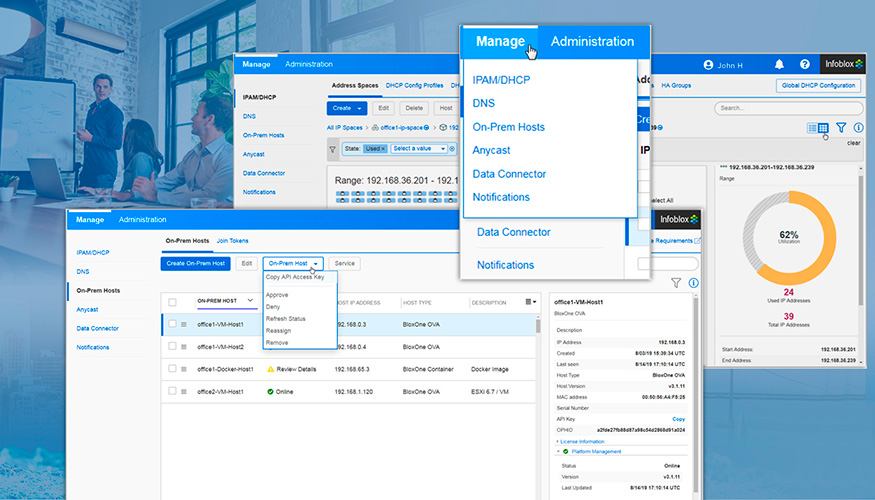Viewport: 875px width, 500px height.
Task: Click the row handle icon for office2-VM-Host1
Action: click(x=184, y=391)
